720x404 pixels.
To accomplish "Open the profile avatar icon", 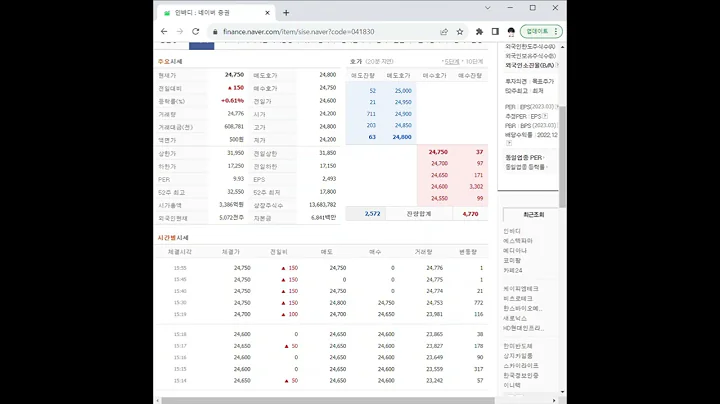I will tap(511, 32).
